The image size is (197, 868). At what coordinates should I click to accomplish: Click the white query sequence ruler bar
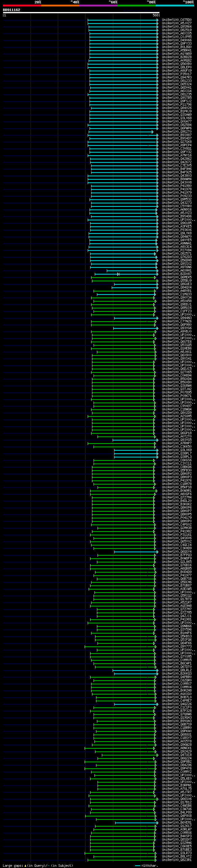(x=81, y=12)
